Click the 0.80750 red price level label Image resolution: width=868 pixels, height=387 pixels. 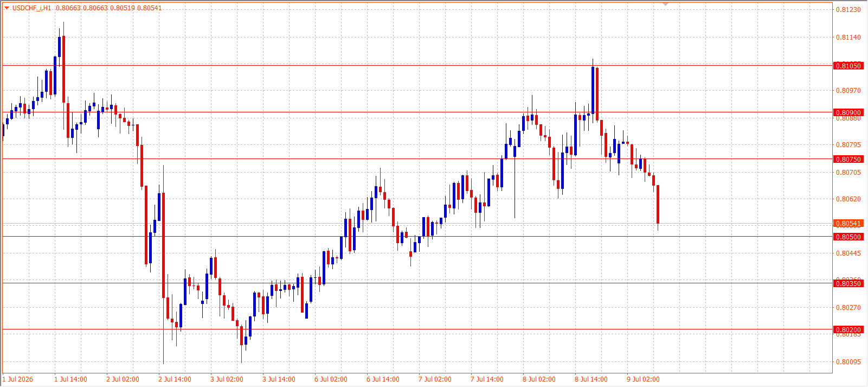(848, 160)
